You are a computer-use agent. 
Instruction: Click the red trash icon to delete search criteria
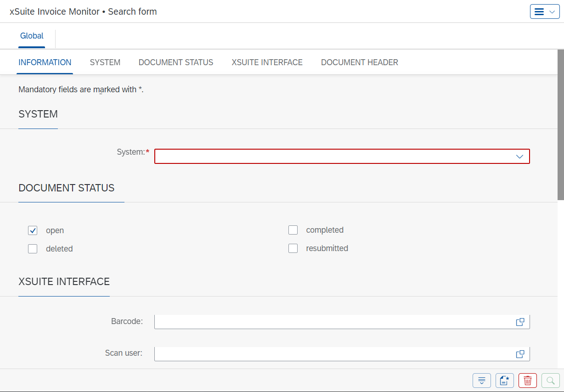point(527,381)
